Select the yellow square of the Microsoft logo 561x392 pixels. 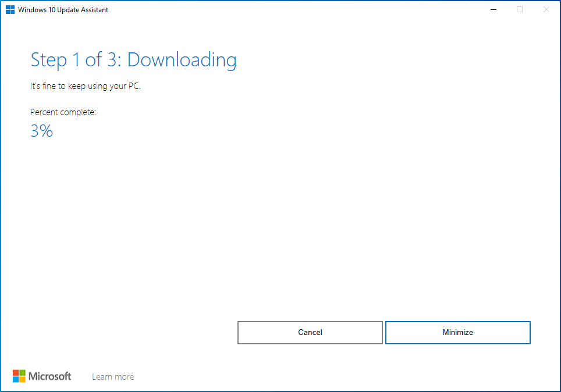click(22, 379)
